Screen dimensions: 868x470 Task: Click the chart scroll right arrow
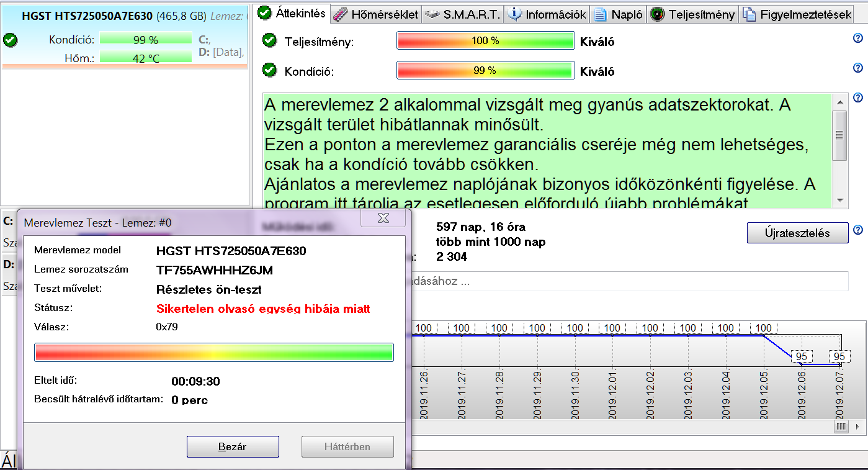(x=859, y=427)
